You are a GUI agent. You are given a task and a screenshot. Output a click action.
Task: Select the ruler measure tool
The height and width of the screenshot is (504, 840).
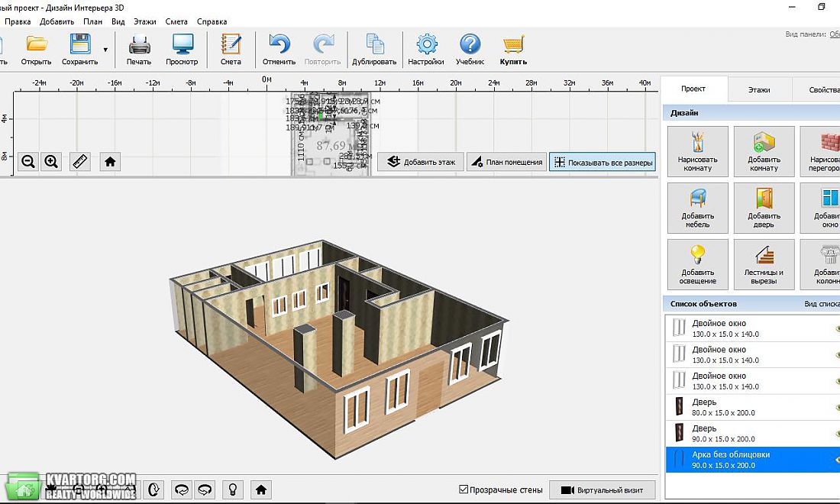[80, 161]
